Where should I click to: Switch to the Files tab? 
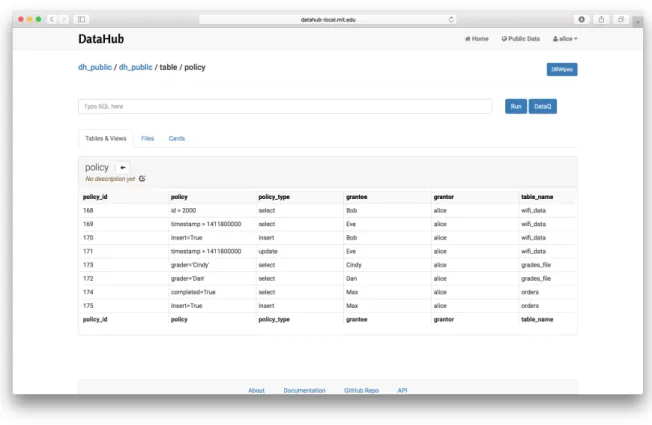148,138
